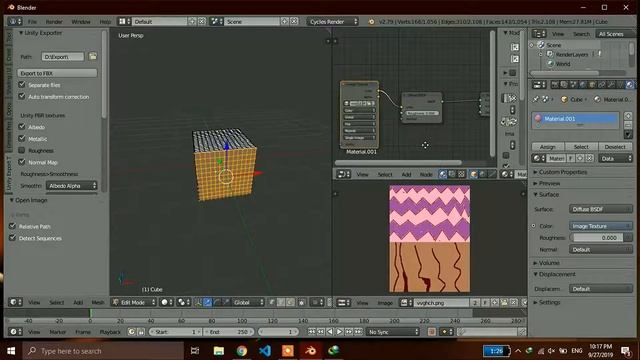The image size is (640, 360).
Task: Expand the Settings panel
Action: point(536,302)
